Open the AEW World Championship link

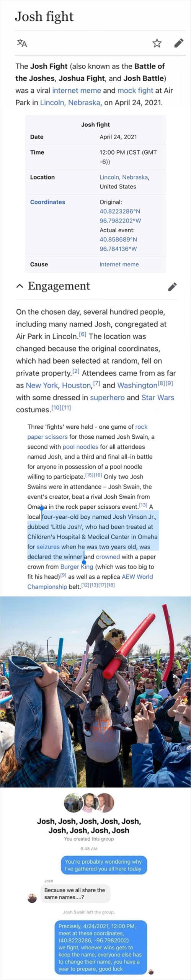tap(90, 581)
